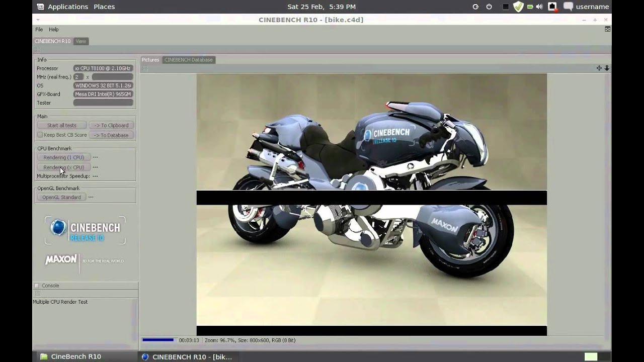Click the GFX-Board field
Viewport: 644px width, 362px height.
pos(103,94)
